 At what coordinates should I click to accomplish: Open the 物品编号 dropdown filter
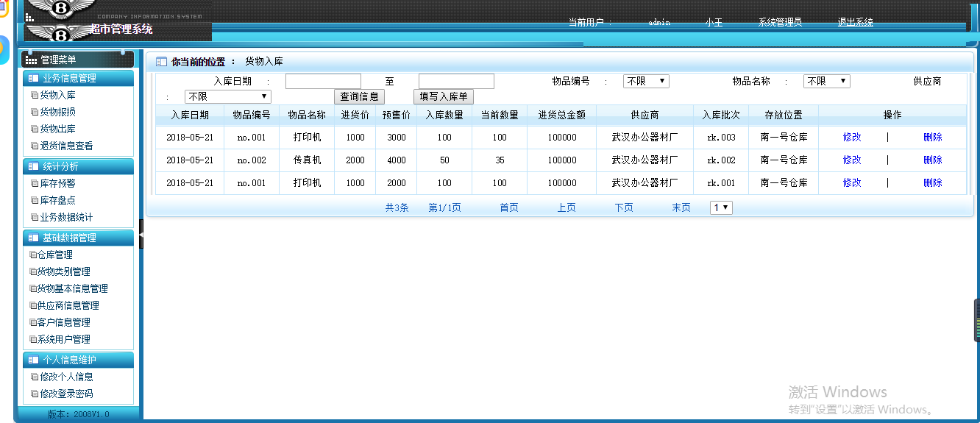pos(646,82)
